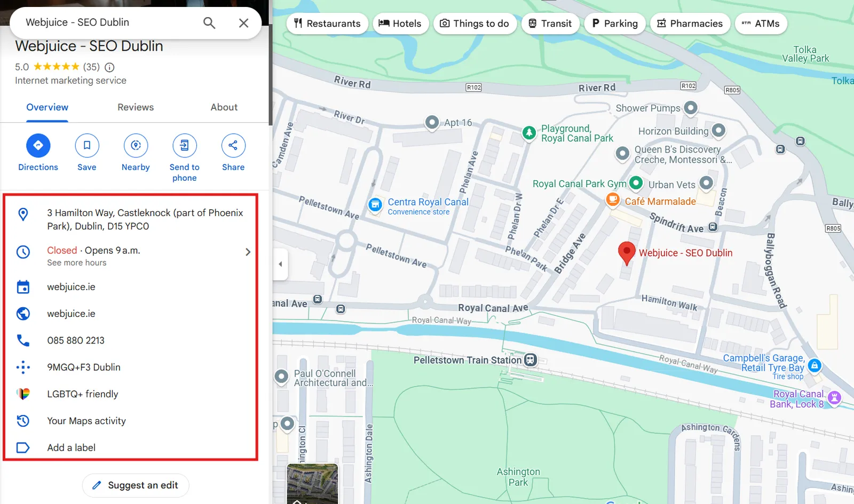Viewport: 854px width, 504px height.
Task: Click the Send to phone icon
Action: click(x=185, y=146)
